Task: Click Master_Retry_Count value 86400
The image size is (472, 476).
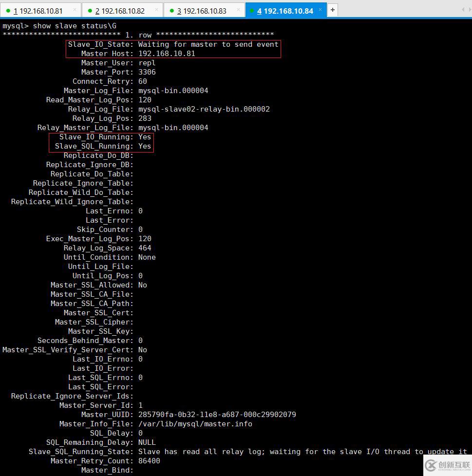Action: click(149, 461)
